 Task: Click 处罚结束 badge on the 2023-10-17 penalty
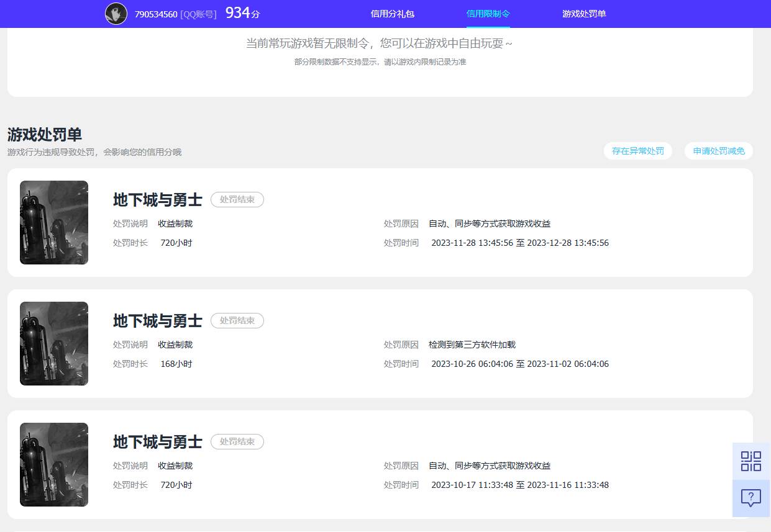[x=237, y=441]
